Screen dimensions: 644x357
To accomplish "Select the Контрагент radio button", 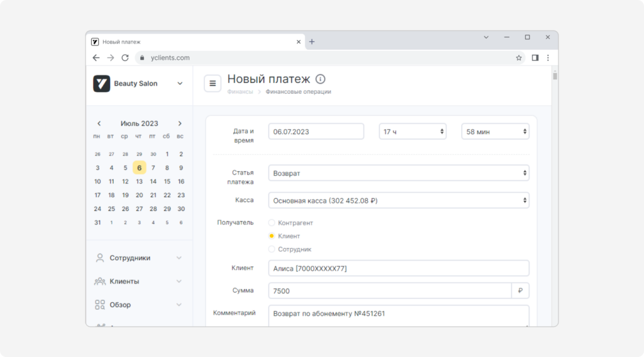I will 272,223.
